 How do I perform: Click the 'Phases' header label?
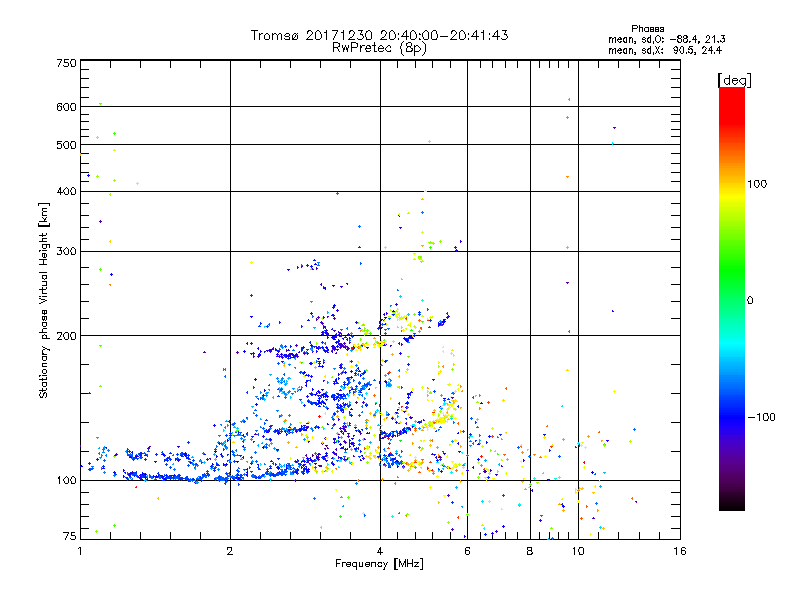pos(647,29)
